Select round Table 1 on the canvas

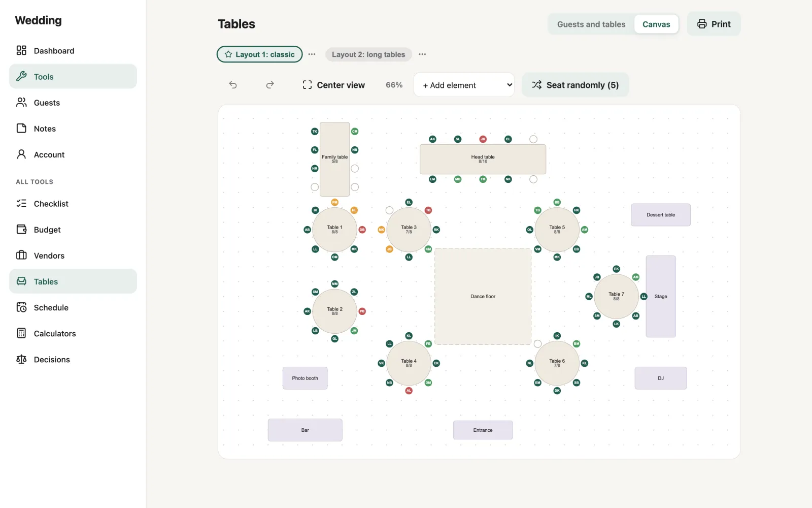click(334, 230)
